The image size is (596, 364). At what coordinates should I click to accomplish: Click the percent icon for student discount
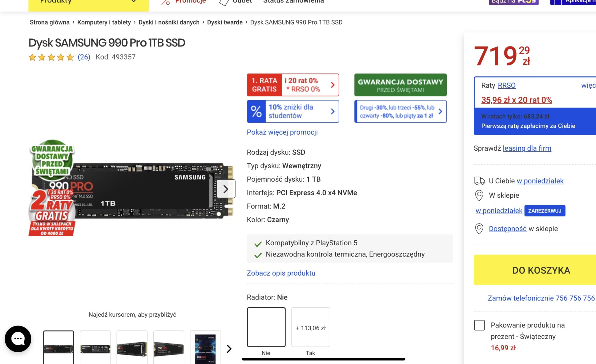coord(256,111)
